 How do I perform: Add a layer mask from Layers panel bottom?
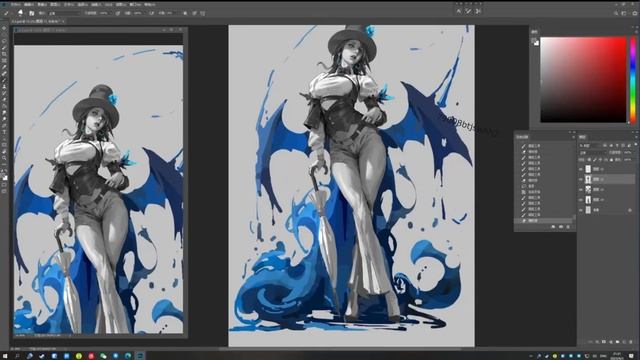point(604,341)
